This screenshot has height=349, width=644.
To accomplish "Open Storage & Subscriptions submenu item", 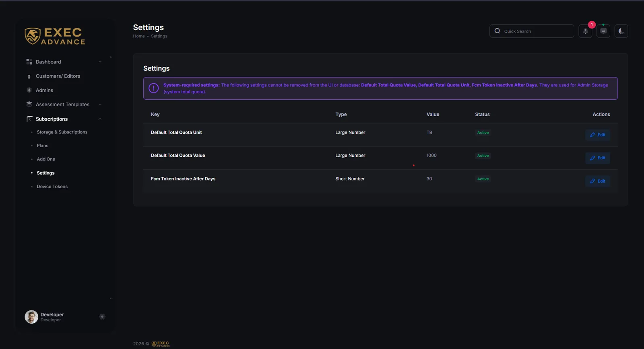I will pos(62,132).
